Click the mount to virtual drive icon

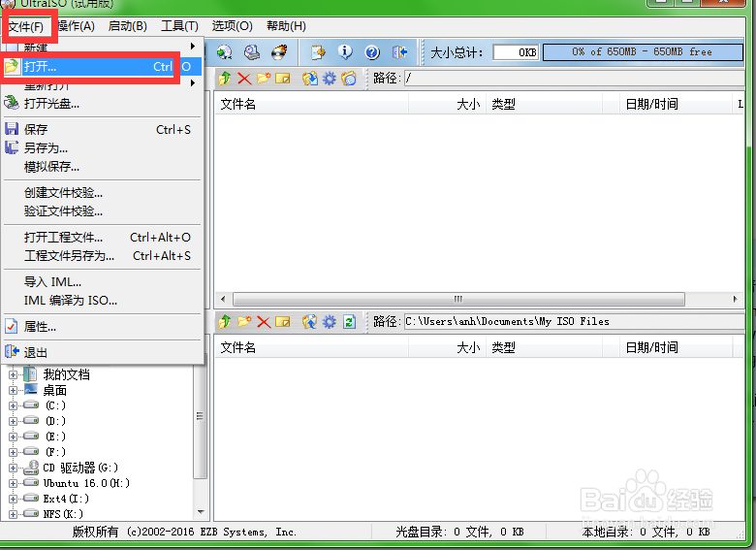coord(252,52)
